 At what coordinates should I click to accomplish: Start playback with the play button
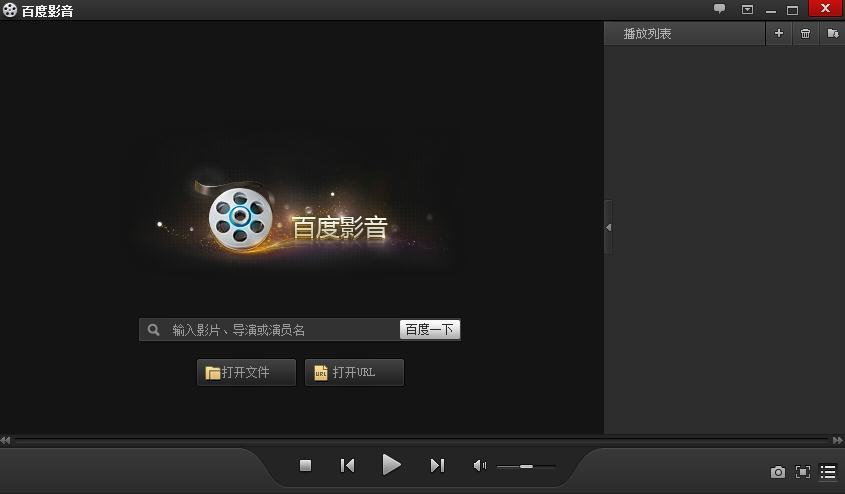tap(391, 464)
